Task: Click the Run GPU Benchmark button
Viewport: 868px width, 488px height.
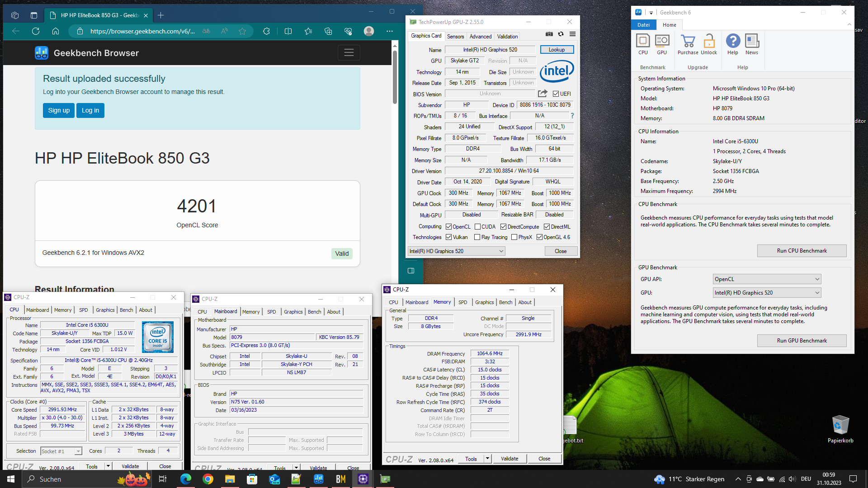Action: click(x=802, y=341)
